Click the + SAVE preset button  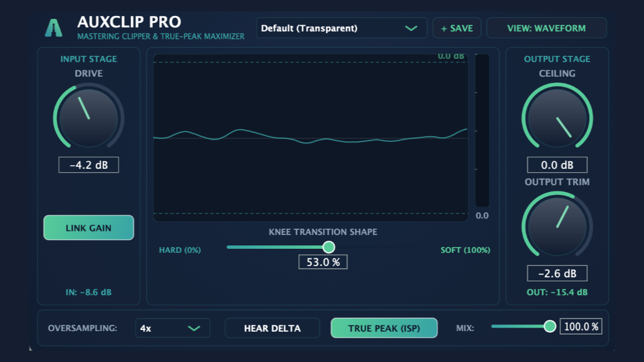(x=457, y=28)
